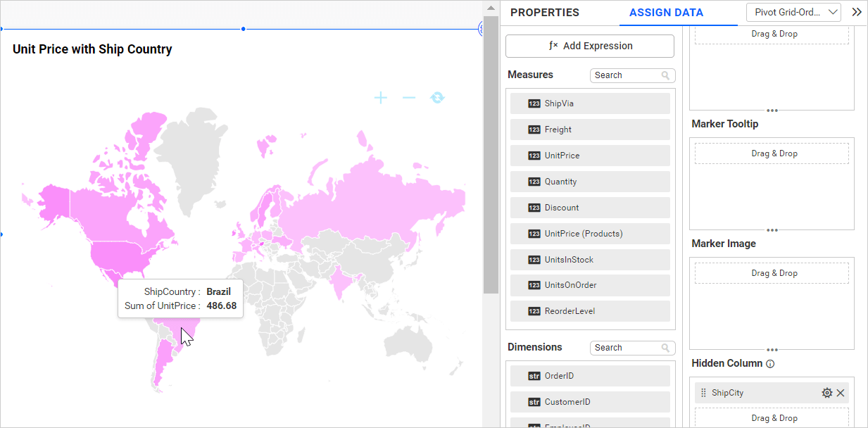Switch to the PROPERTIES tab
Viewport: 868px width, 428px height.
(x=544, y=13)
